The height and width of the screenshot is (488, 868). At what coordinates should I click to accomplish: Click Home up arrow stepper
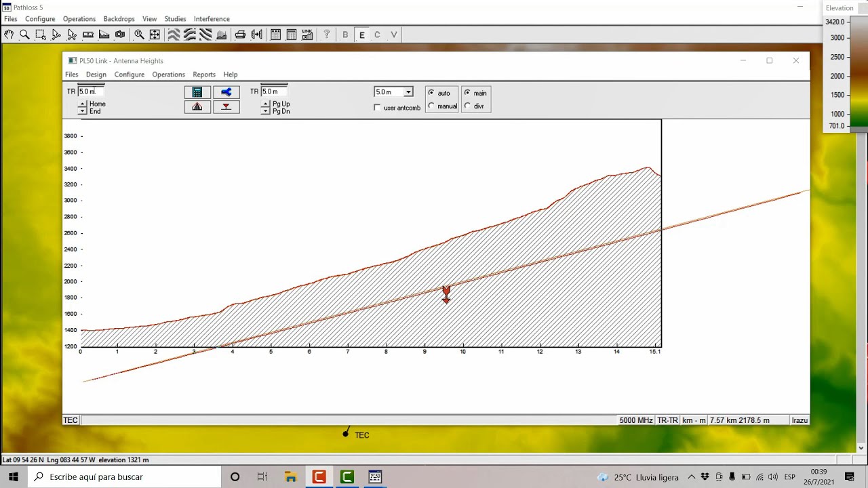(x=83, y=104)
